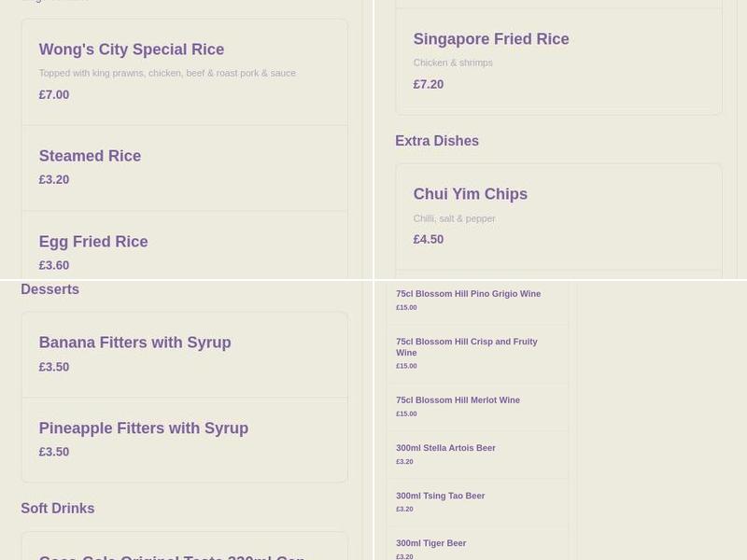This screenshot has height=560, width=747.
Task: Open the Steamed Rice menu entry
Action: coord(90,156)
